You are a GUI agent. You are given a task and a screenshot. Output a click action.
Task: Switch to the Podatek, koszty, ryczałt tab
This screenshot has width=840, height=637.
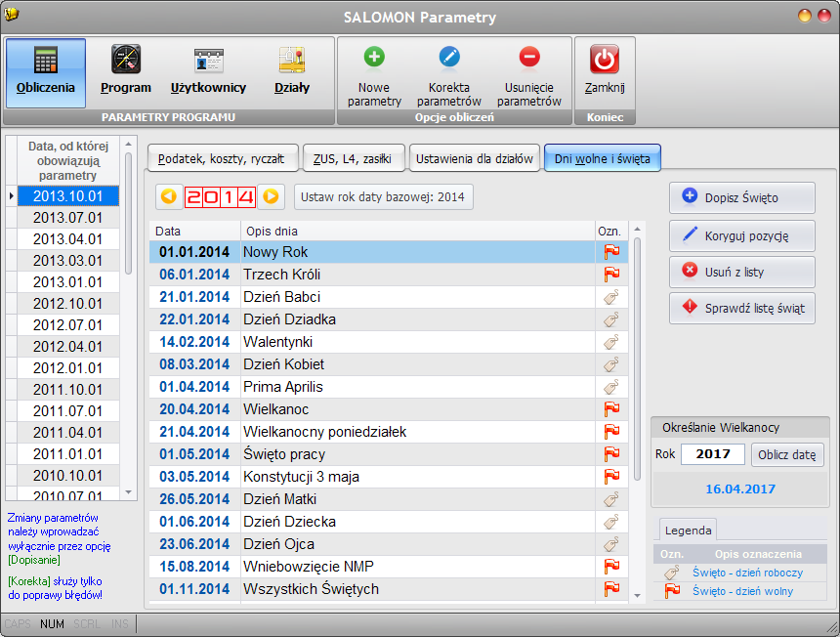click(223, 158)
